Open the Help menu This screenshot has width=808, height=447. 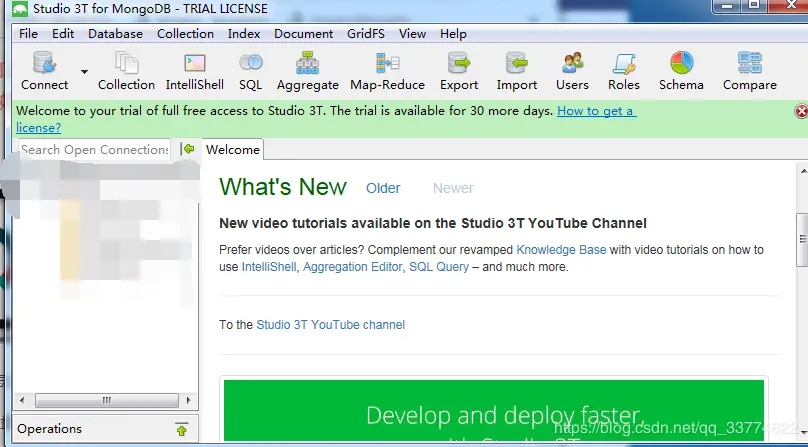tap(453, 34)
